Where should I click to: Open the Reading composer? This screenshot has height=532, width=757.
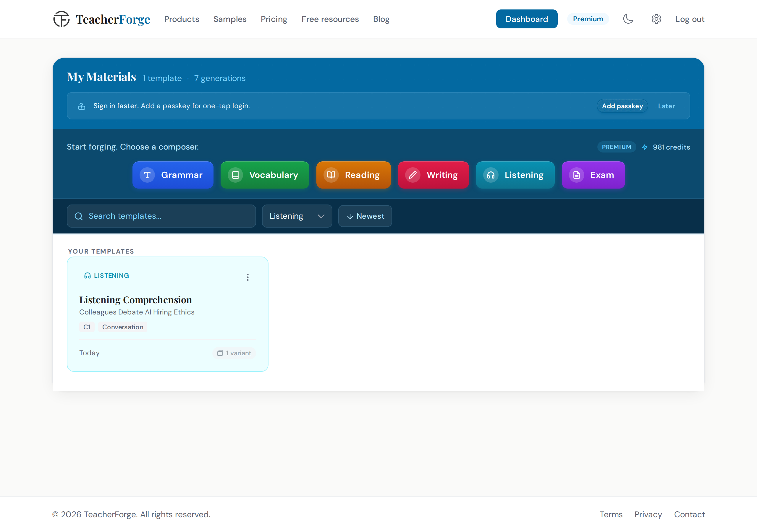pyautogui.click(x=353, y=175)
